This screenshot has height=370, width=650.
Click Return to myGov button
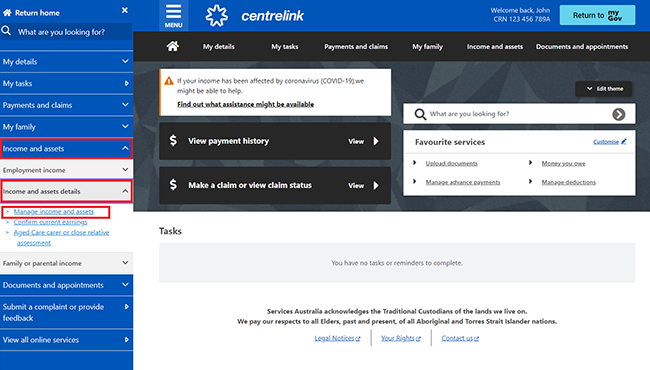pyautogui.click(x=597, y=15)
